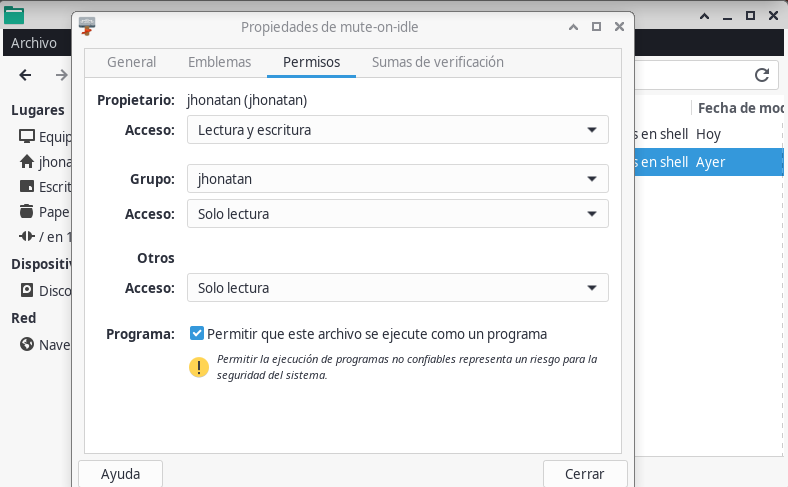Open the Disco device icon in sidebar
The height and width of the screenshot is (487, 788).
pyautogui.click(x=27, y=290)
